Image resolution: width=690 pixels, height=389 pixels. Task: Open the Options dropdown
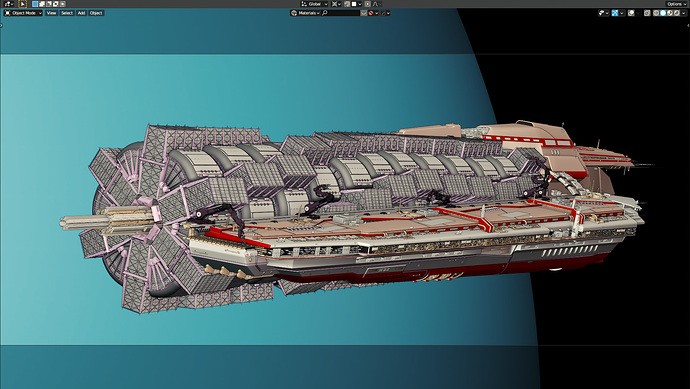pyautogui.click(x=676, y=4)
